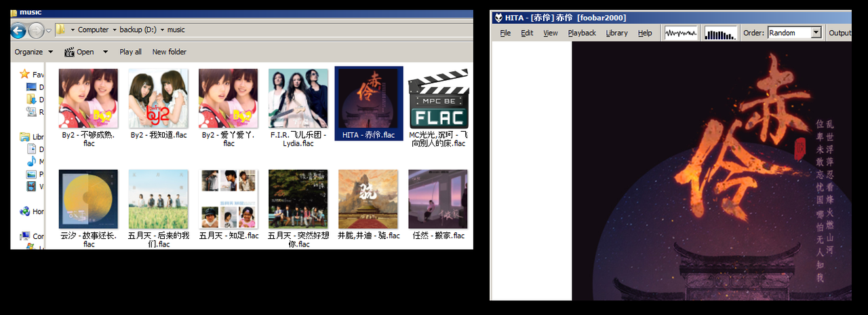The image size is (868, 315).
Task: Click the oscilloscope waveform visualization in foobar2000
Action: tap(681, 33)
